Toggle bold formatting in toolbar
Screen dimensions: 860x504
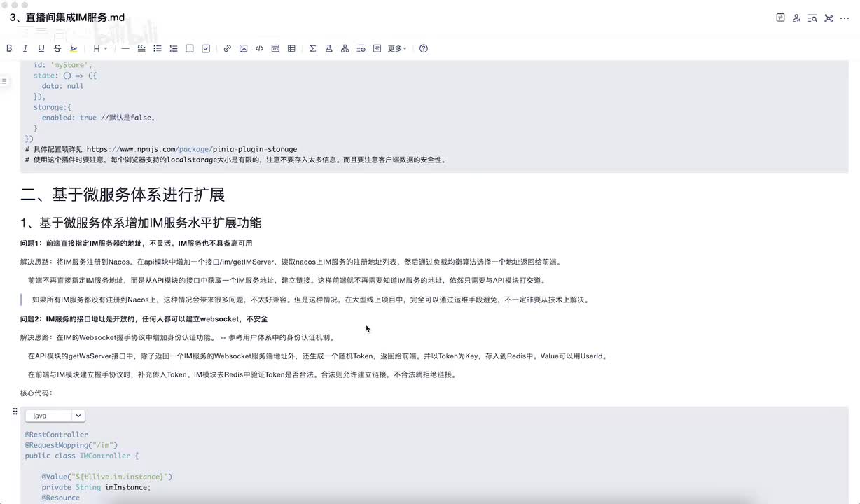click(9, 48)
